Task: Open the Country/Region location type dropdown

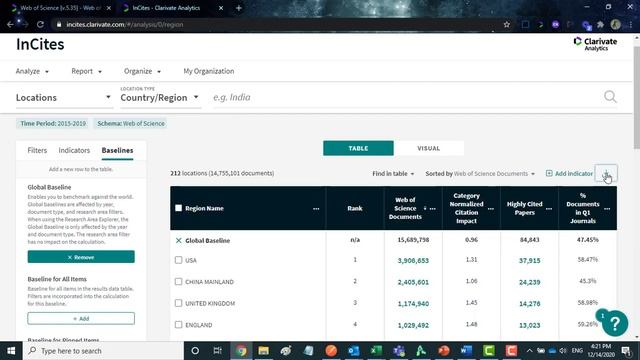Action: click(160, 98)
